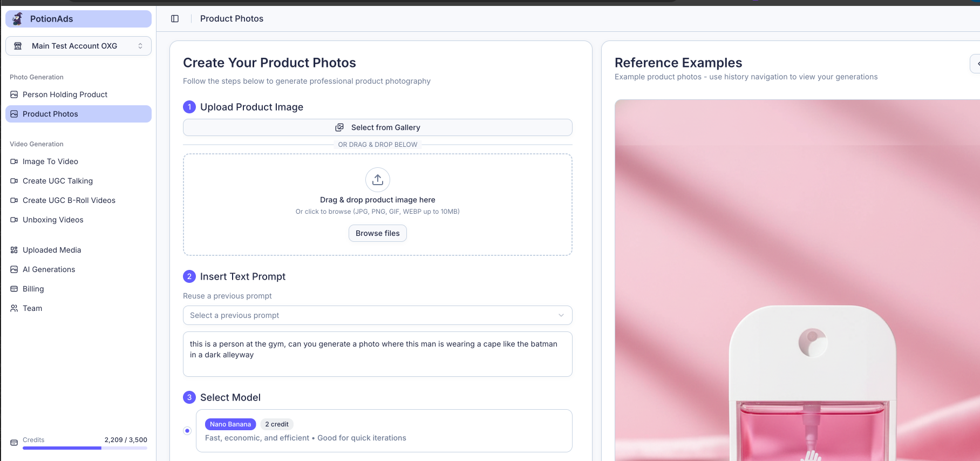Click the Credits card icon
Viewport: 980px width, 461px height.
tap(14, 443)
